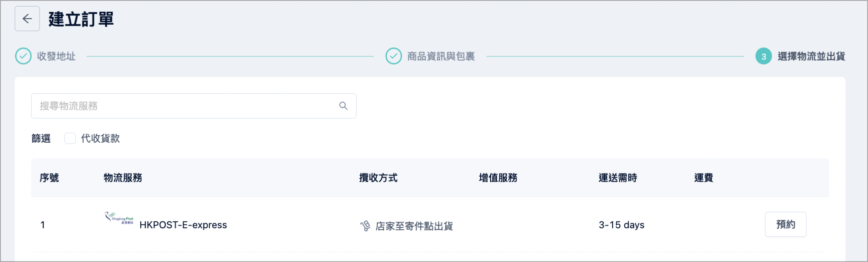Focus the 搜尋物流服務 search field
868x262 pixels.
194,106
